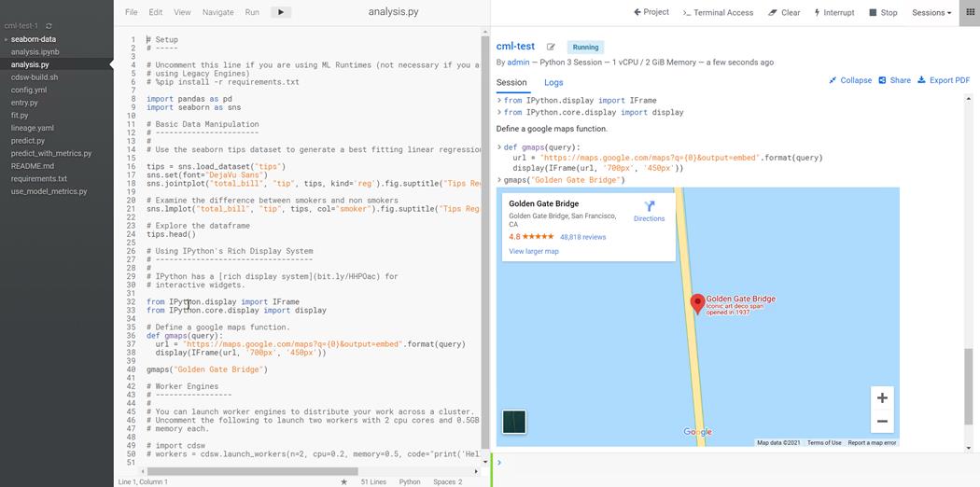The image size is (980, 487).
Task: Stop the session
Action: (883, 12)
